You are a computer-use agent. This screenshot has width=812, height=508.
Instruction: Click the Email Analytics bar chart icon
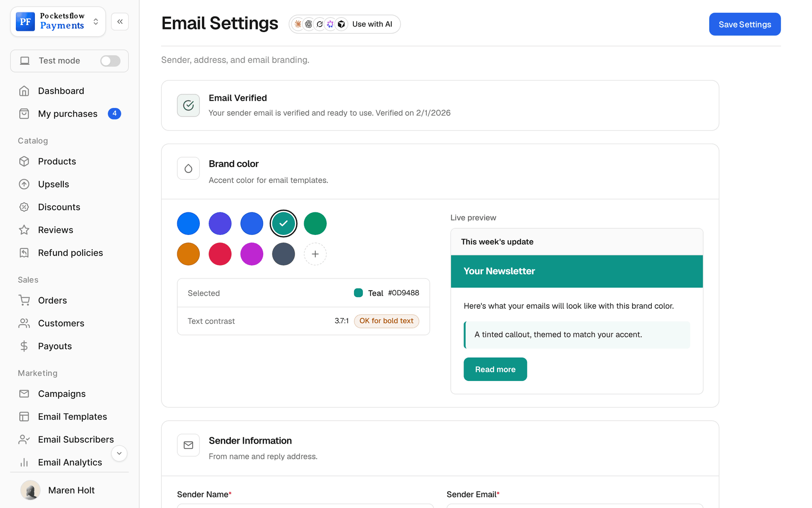(24, 462)
